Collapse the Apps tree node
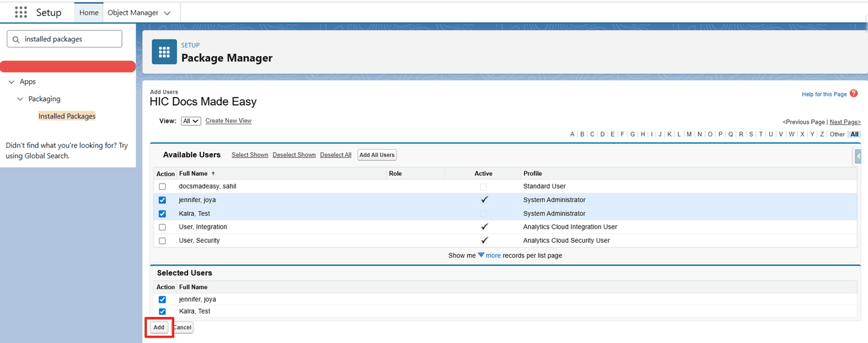Screen dimensions: 868x343 (x=11, y=82)
